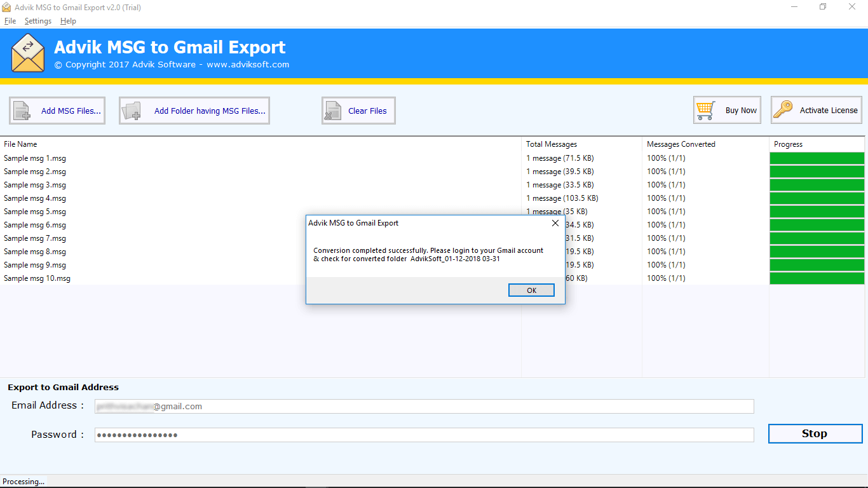Click the Activate License button label
Viewport: 868px width, 488px height.
pyautogui.click(x=829, y=111)
